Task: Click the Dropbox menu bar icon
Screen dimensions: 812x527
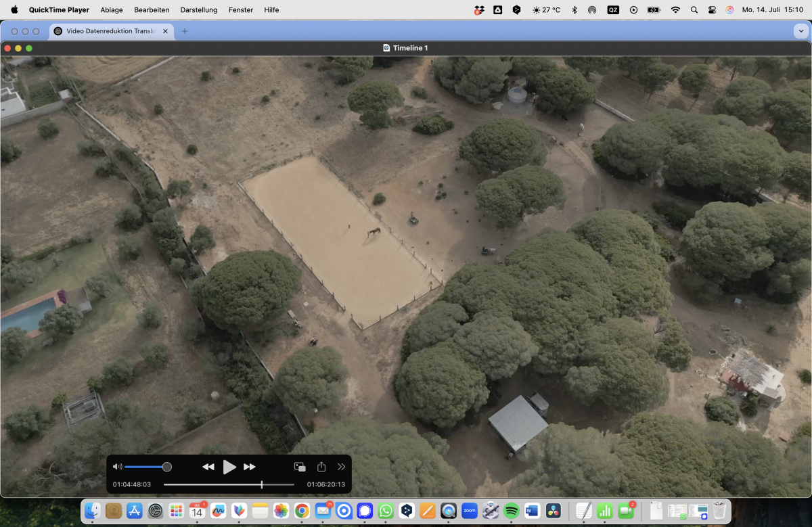Action: (479, 10)
